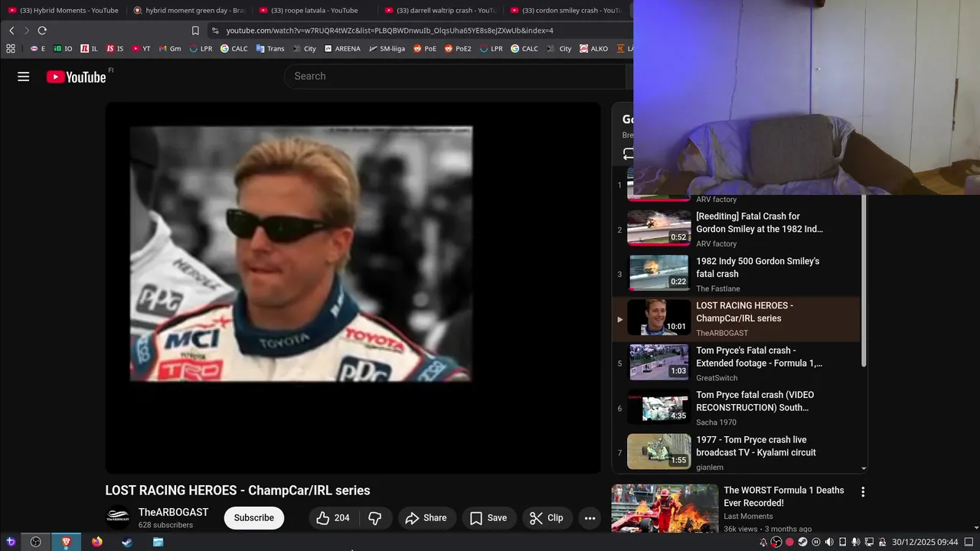Image resolution: width=980 pixels, height=551 pixels.
Task: Open the ALKO bookmark
Action: pos(594,48)
